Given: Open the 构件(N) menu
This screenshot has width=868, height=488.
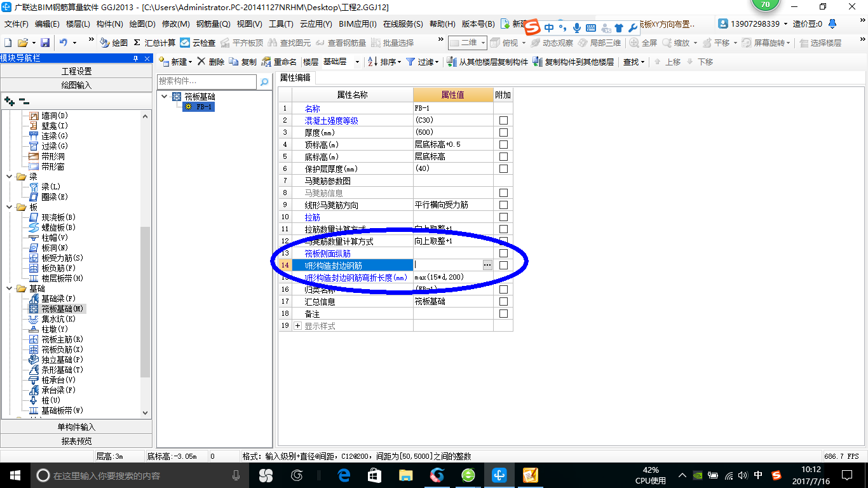Looking at the screenshot, I should tap(109, 24).
